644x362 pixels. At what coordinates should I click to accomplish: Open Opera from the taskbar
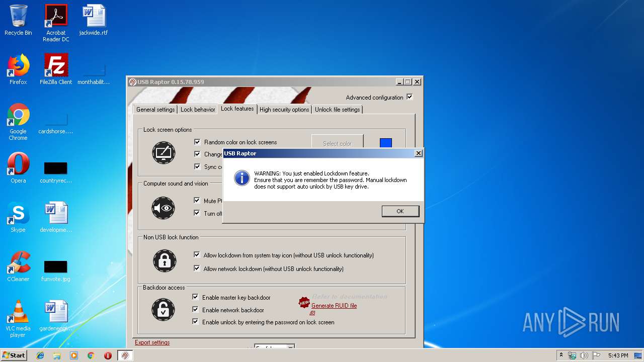click(108, 355)
